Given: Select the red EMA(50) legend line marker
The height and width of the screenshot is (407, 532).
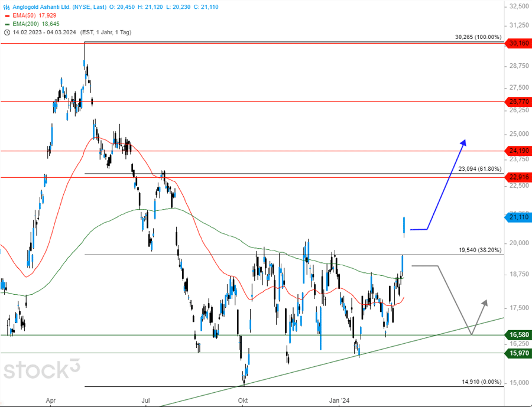Looking at the screenshot, I should pyautogui.click(x=7, y=15).
